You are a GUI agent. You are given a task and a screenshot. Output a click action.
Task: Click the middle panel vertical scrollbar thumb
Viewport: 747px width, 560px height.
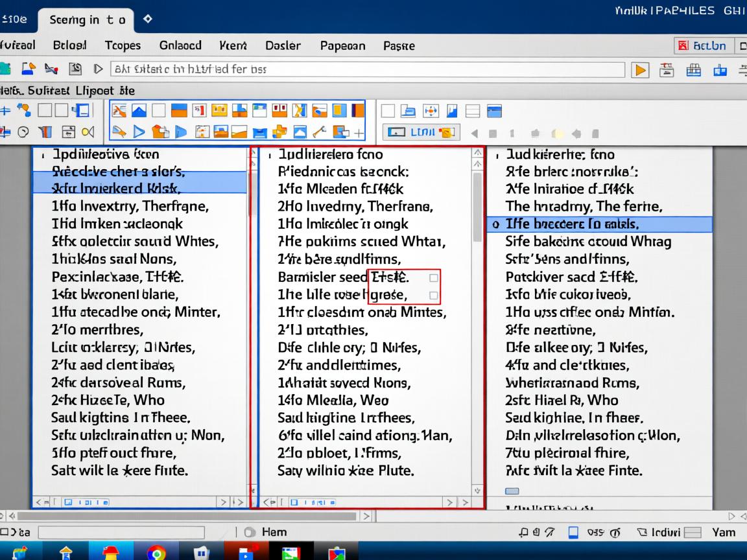tap(479, 207)
